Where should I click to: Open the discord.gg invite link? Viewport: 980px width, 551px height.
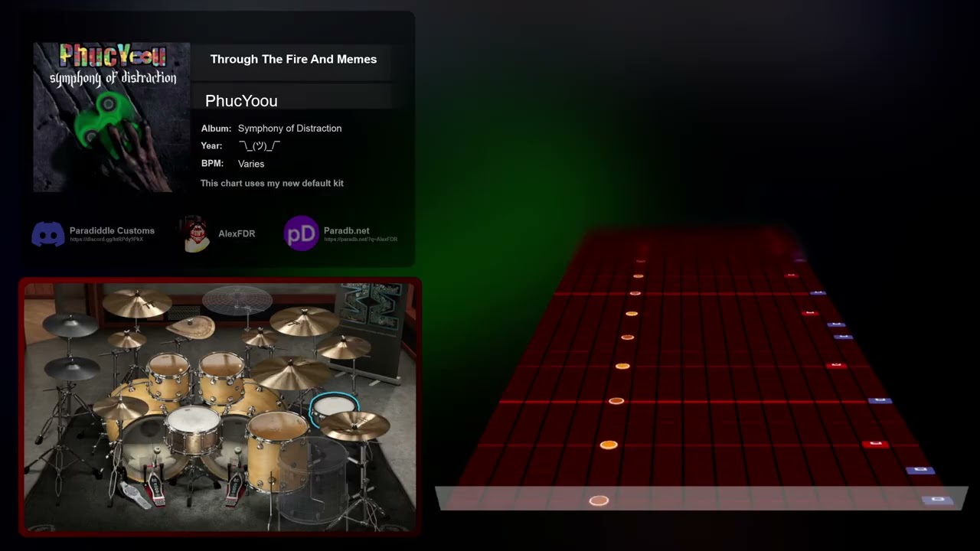(x=106, y=240)
